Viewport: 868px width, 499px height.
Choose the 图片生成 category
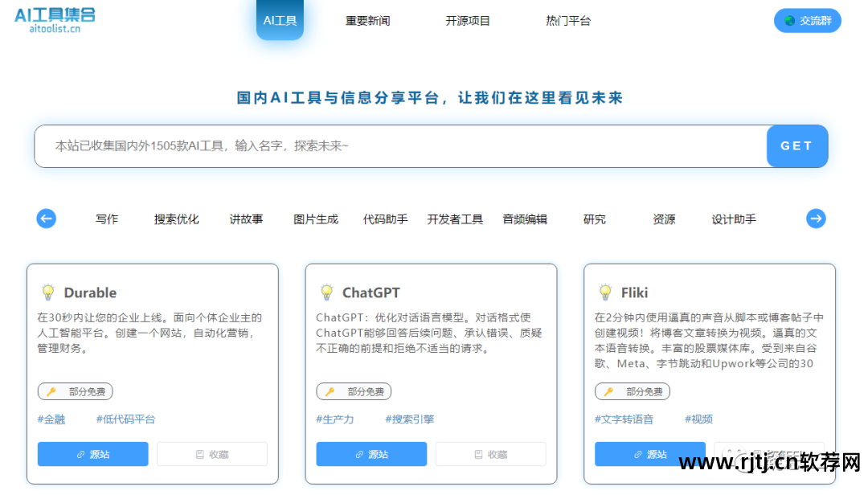[316, 219]
